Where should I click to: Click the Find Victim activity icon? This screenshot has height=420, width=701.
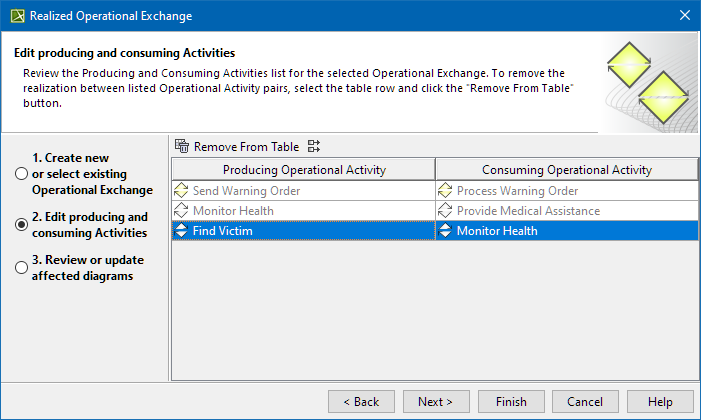(x=181, y=230)
